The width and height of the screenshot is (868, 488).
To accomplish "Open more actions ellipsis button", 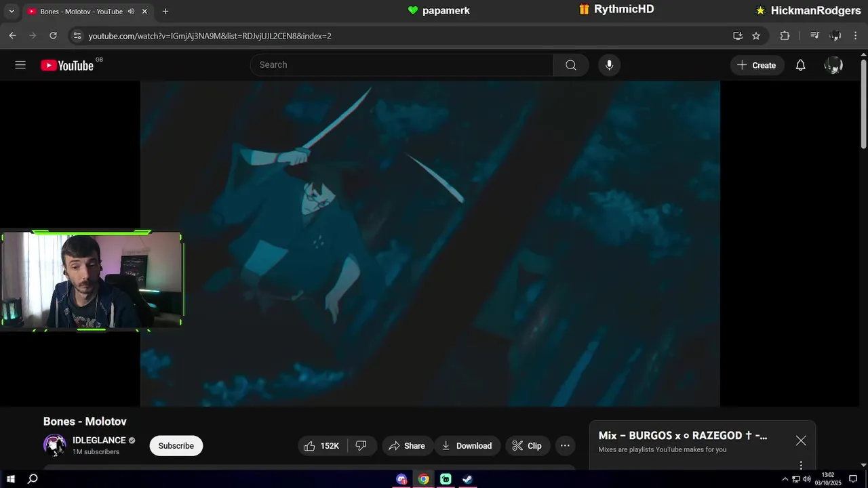I will [565, 445].
